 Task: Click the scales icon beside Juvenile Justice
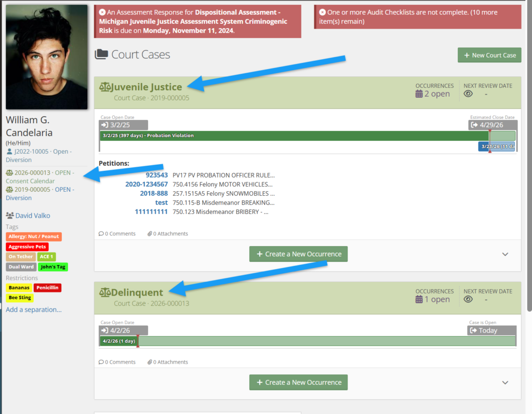[104, 87]
